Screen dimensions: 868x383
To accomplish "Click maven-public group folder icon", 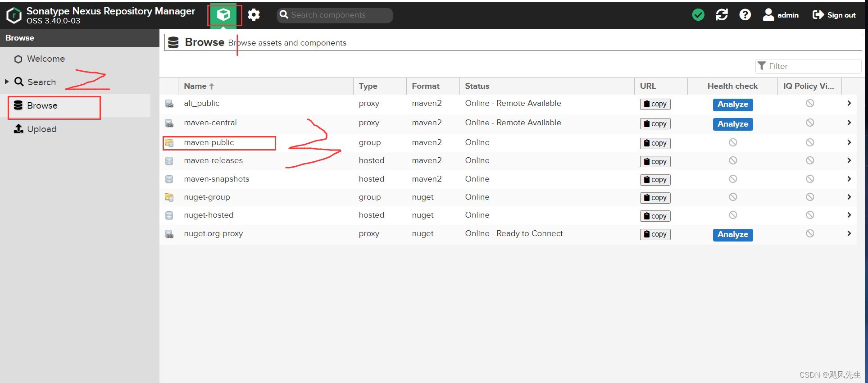I will point(169,143).
